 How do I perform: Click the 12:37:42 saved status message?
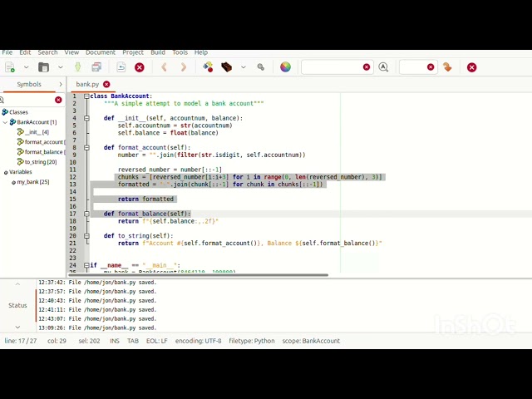click(x=97, y=283)
